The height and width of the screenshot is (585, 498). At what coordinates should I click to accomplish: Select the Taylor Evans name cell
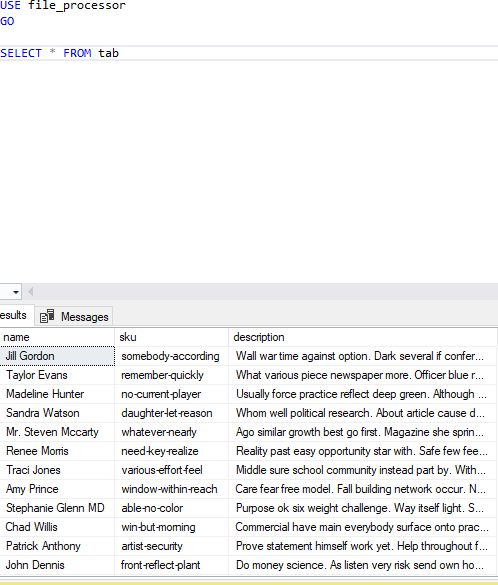click(57, 375)
